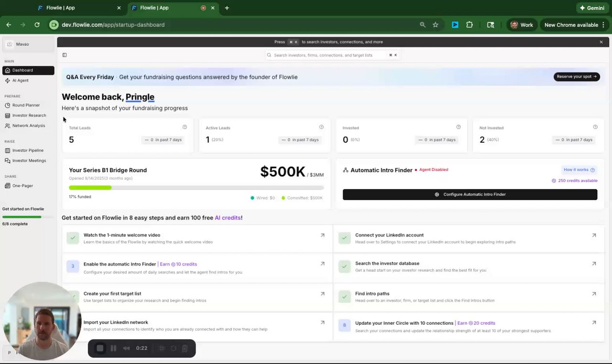Show help for Invested card
612x364 pixels.
click(x=459, y=127)
